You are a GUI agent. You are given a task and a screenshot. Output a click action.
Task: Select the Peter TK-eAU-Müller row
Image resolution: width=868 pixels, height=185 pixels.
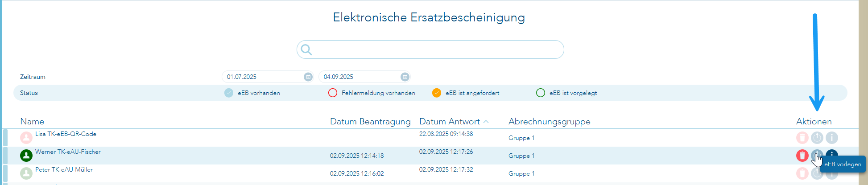pyautogui.click(x=178, y=173)
